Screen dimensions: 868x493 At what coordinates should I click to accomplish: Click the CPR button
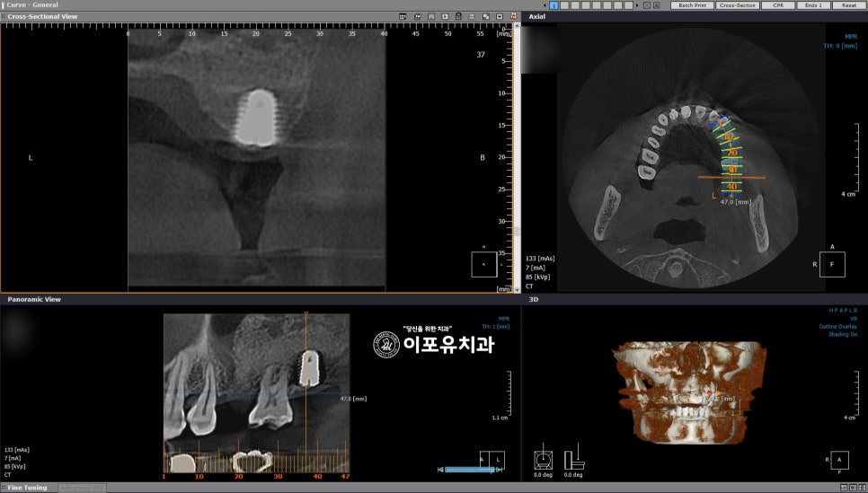(778, 5)
